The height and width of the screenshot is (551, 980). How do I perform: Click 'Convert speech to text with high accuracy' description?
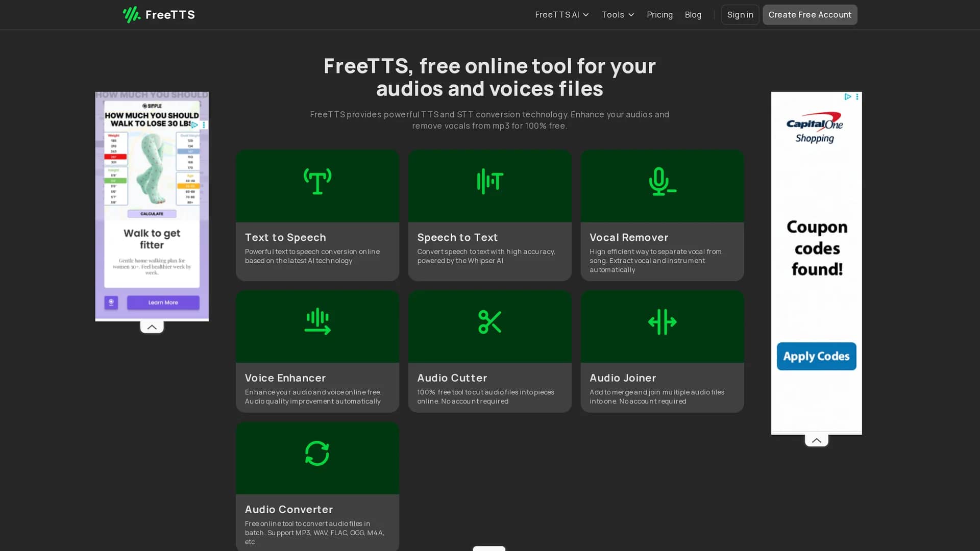(486, 256)
